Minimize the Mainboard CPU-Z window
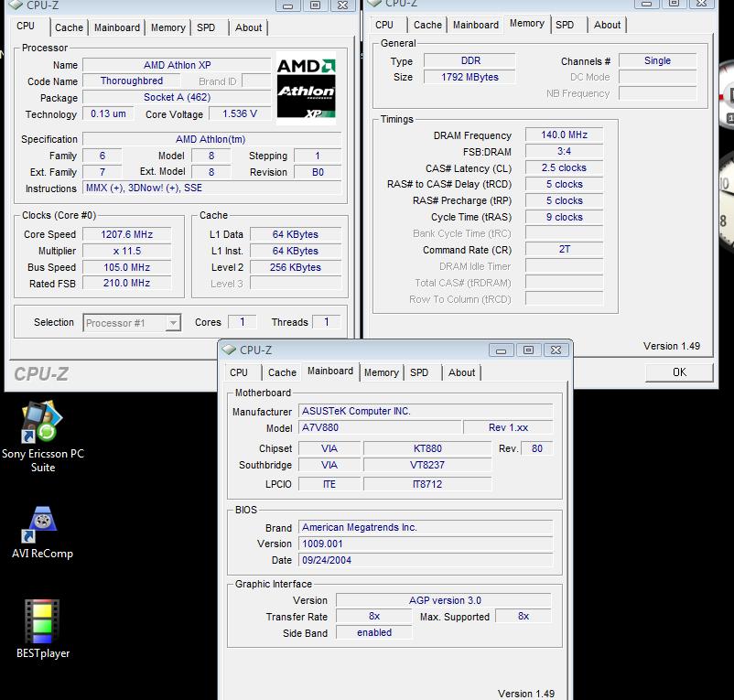The image size is (734, 700). (x=501, y=350)
